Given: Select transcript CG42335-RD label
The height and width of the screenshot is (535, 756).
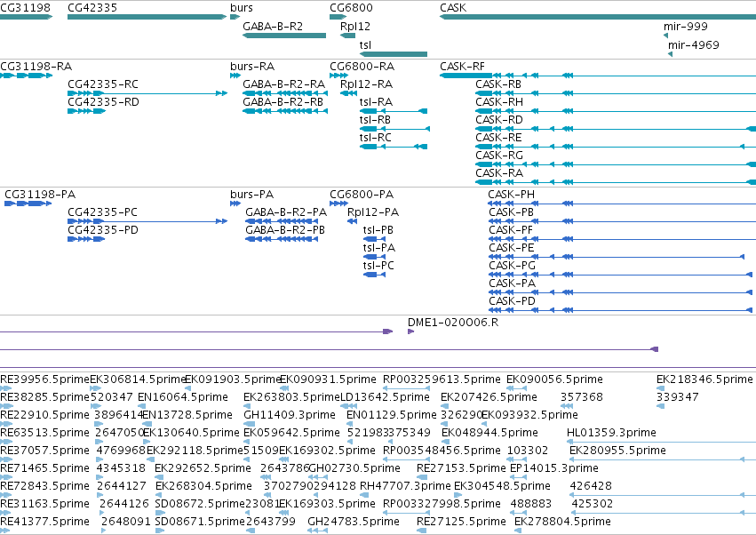Looking at the screenshot, I should pyautogui.click(x=103, y=102).
